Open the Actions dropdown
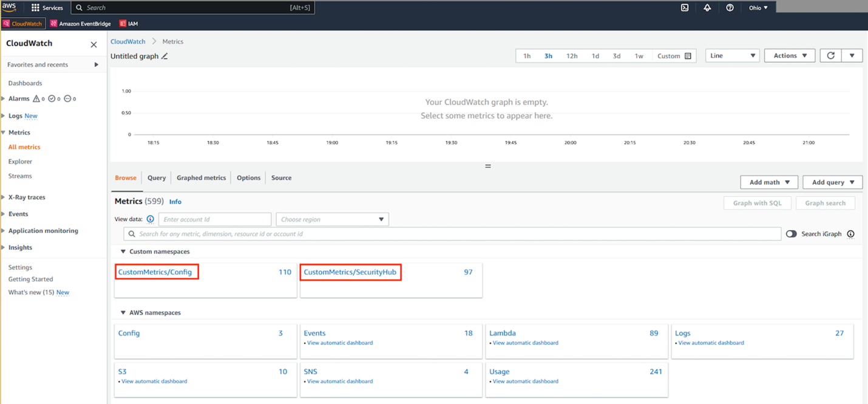Viewport: 868px width, 404px height. point(789,55)
